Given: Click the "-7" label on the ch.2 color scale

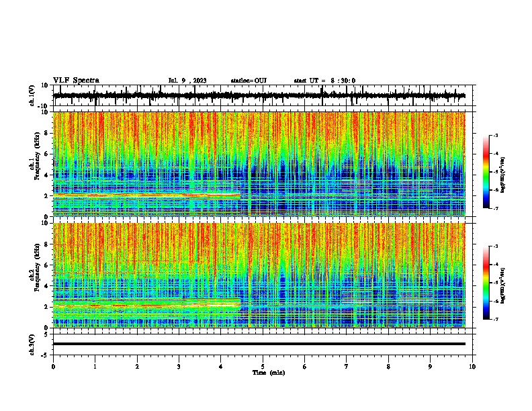Looking at the screenshot, I should tap(496, 319).
